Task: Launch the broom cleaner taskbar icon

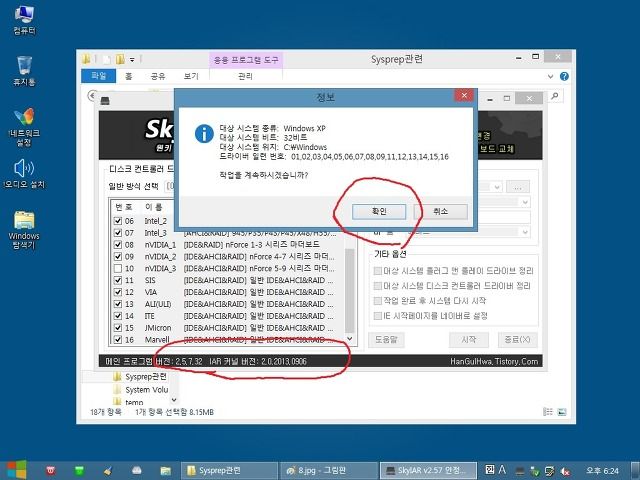Action: 108,471
